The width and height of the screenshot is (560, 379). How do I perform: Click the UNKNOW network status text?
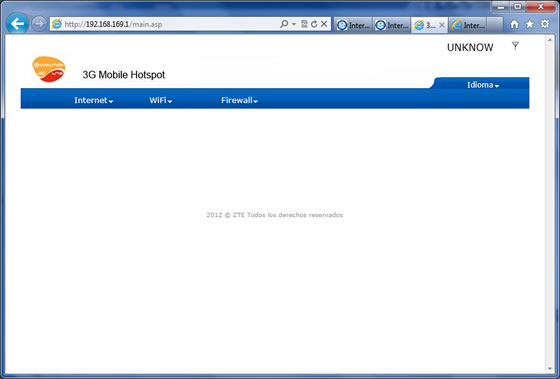(x=470, y=48)
